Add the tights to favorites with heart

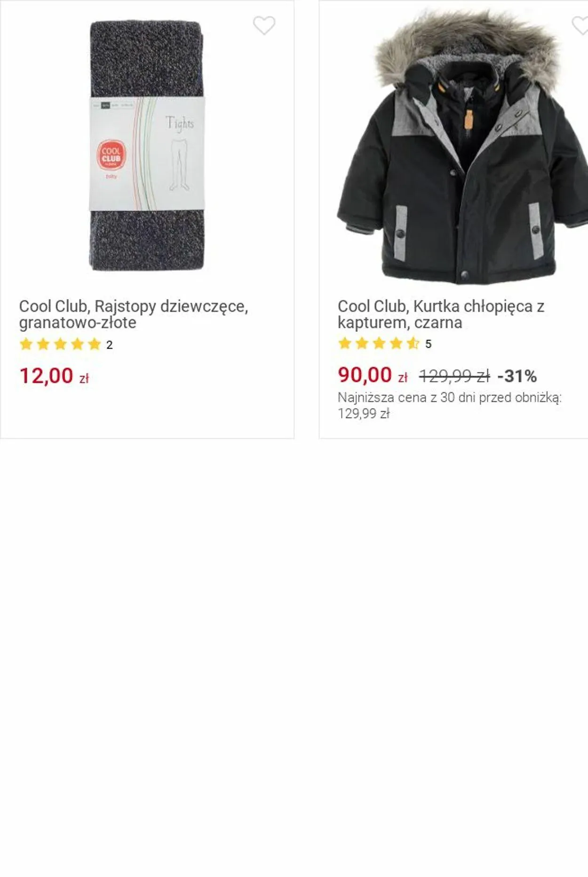click(264, 26)
